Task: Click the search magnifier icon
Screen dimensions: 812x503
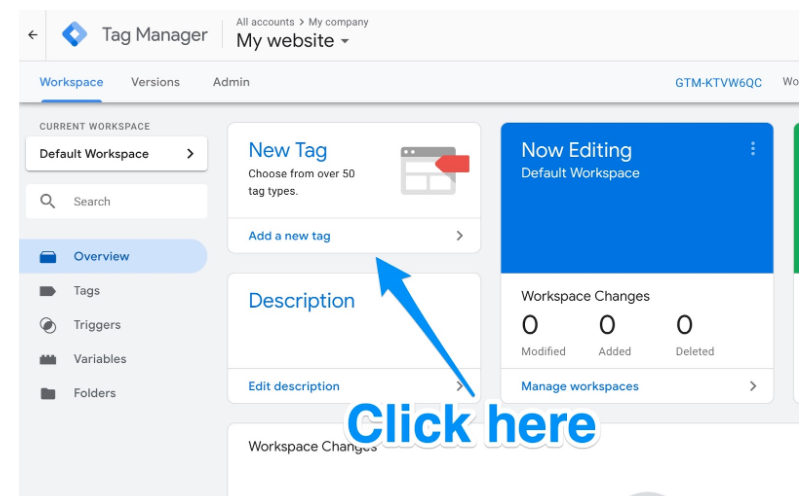Action: (x=48, y=201)
